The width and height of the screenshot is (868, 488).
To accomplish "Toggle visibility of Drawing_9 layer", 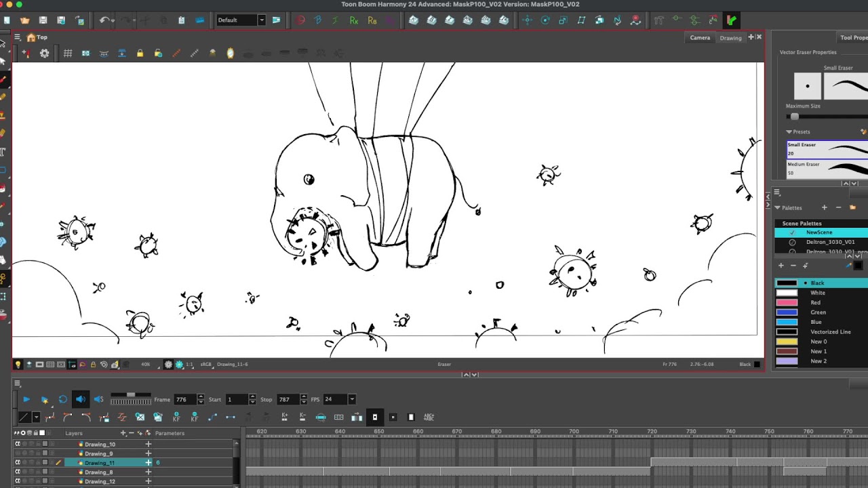I will 18,453.
